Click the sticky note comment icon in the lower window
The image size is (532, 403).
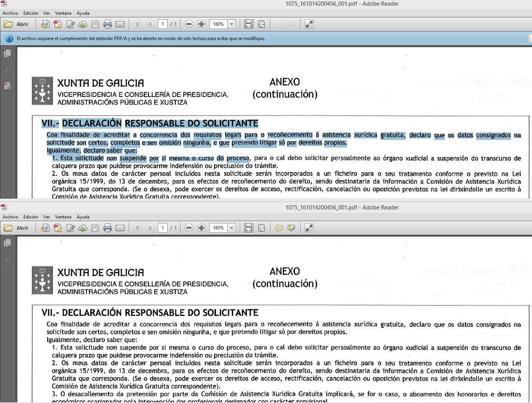(x=279, y=228)
